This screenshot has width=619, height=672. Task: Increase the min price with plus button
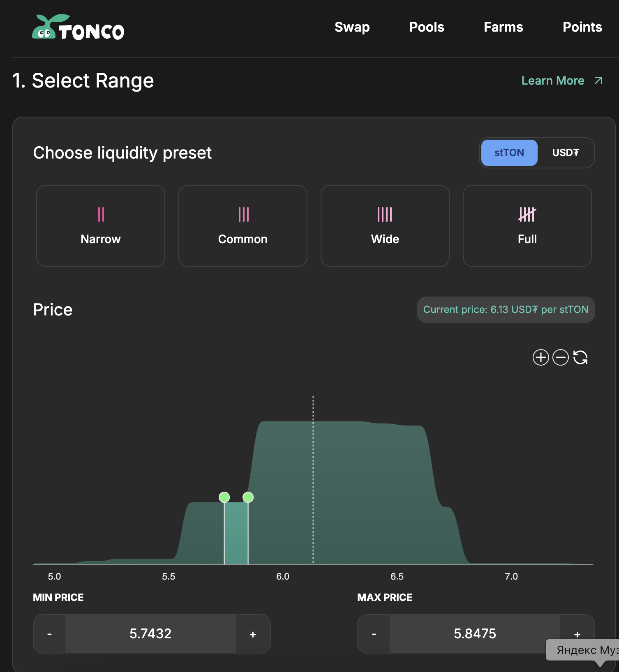pos(253,634)
